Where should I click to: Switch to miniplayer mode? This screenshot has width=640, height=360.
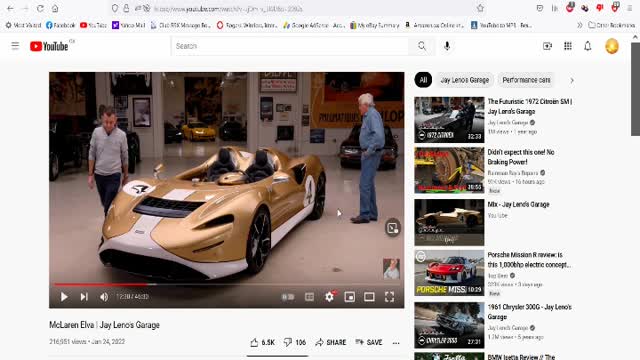349,297
